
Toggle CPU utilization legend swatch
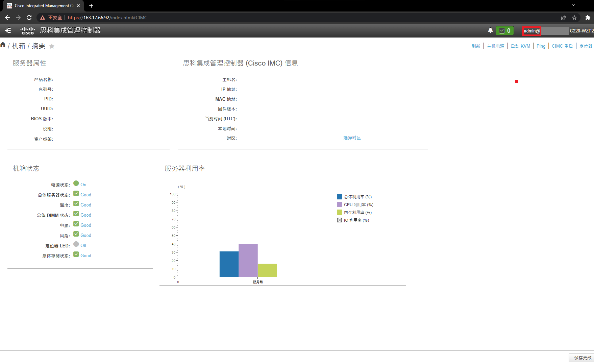[340, 204]
